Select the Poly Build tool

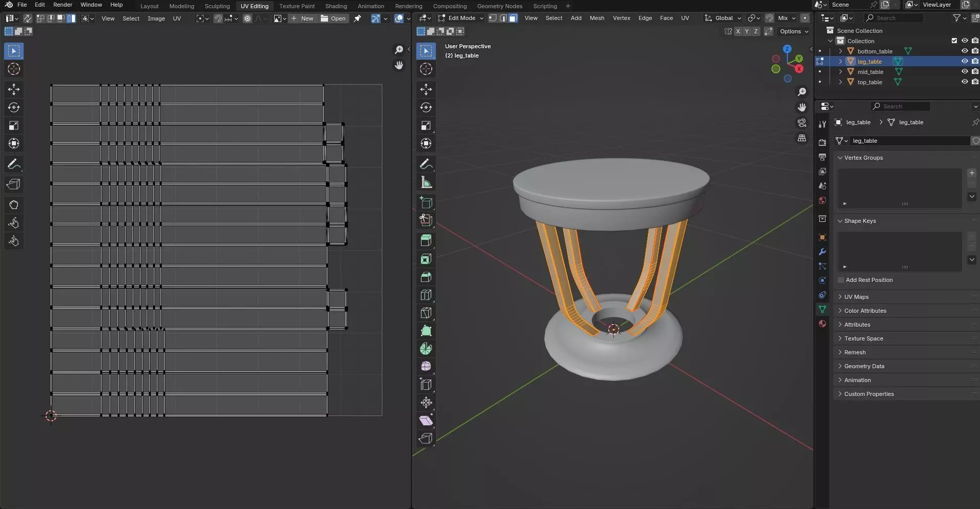coord(426,331)
